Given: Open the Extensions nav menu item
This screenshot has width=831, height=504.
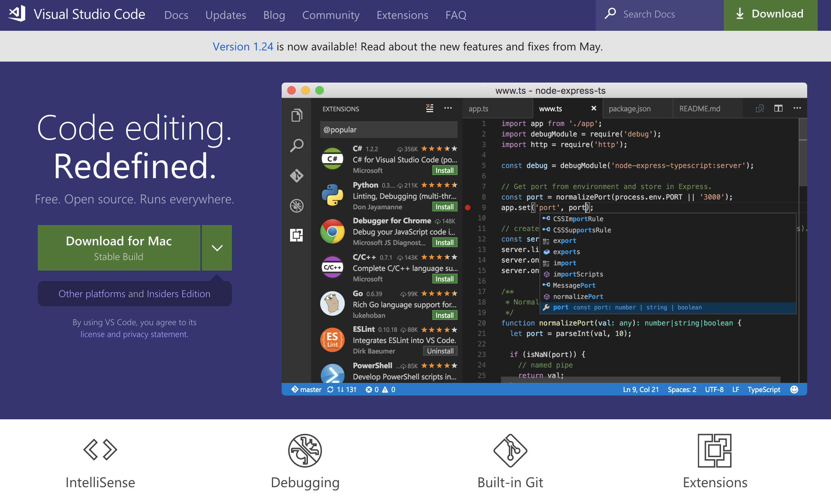Looking at the screenshot, I should coord(402,15).
